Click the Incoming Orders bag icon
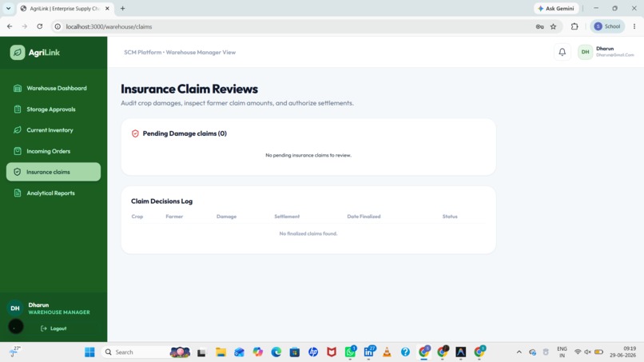The width and height of the screenshot is (644, 362). coord(18,151)
